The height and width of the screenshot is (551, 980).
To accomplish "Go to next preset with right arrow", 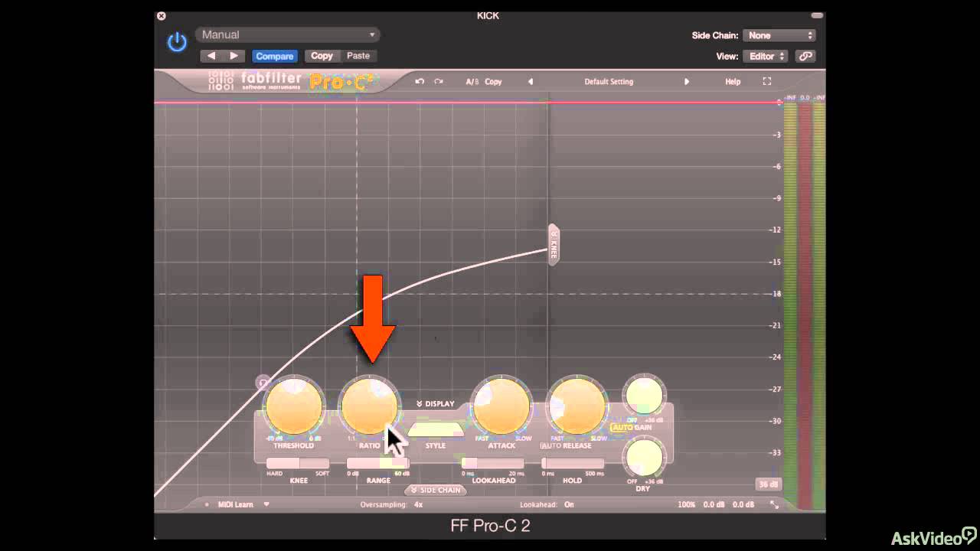I will pyautogui.click(x=234, y=56).
